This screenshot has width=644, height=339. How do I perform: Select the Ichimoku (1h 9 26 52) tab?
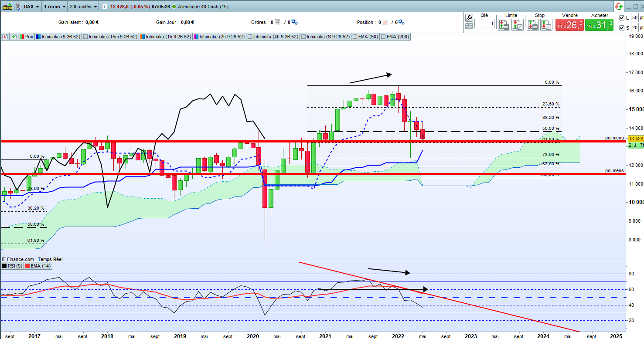[x=166, y=37]
